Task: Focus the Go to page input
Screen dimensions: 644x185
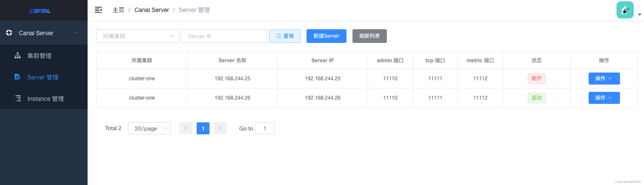Action: pyautogui.click(x=265, y=128)
